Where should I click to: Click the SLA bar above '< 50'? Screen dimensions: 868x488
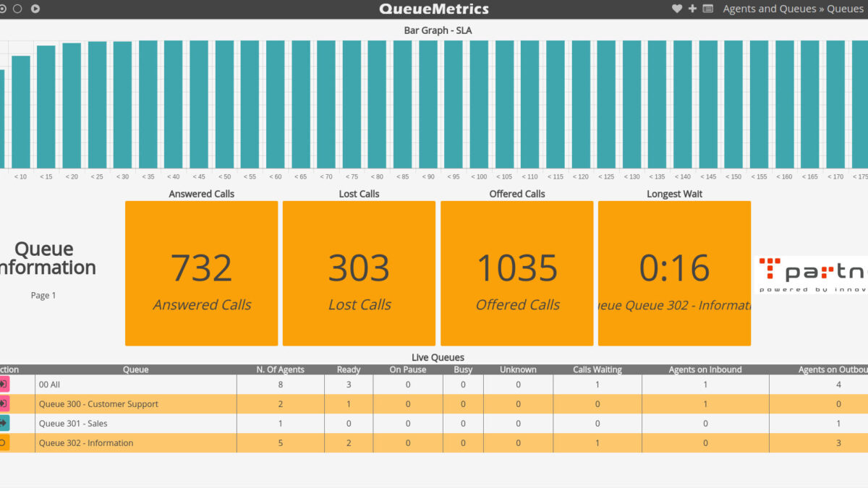224,104
